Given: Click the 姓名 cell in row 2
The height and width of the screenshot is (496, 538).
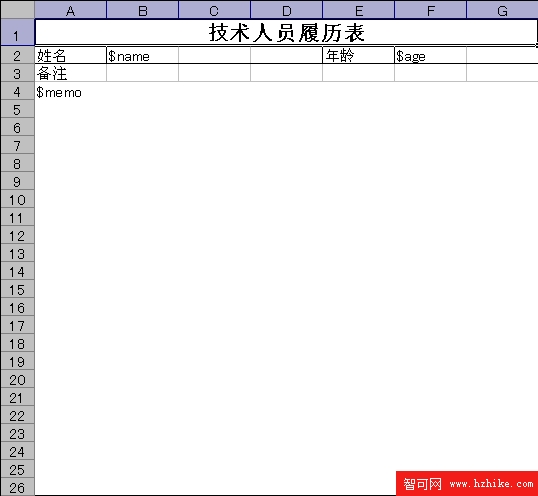Looking at the screenshot, I should pyautogui.click(x=71, y=55).
